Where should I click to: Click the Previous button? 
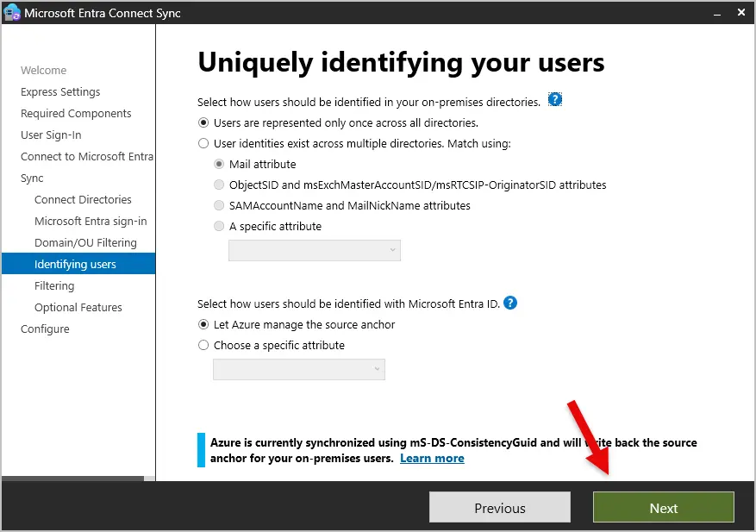(499, 508)
